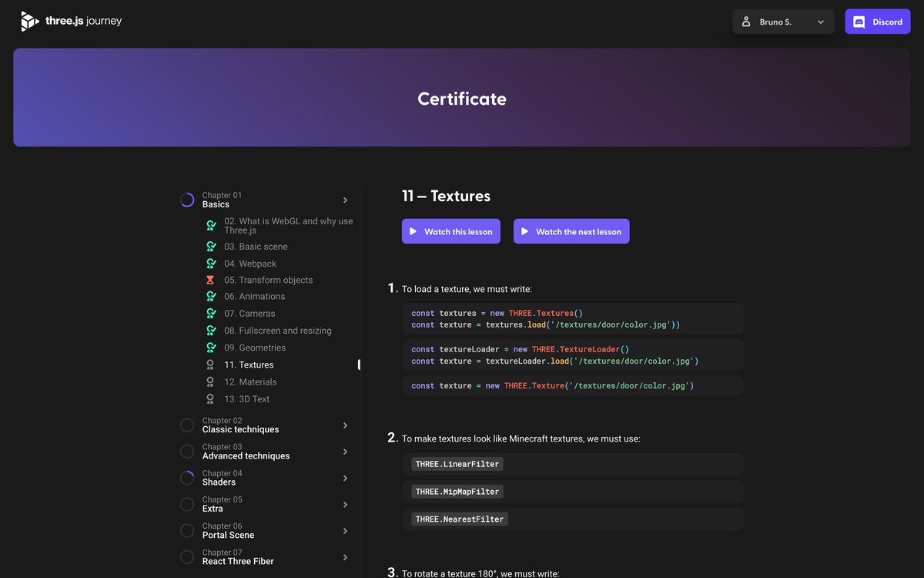Viewport: 924px width, 578px height.
Task: Select the THREE.MipMapFilter answer
Action: [573, 492]
